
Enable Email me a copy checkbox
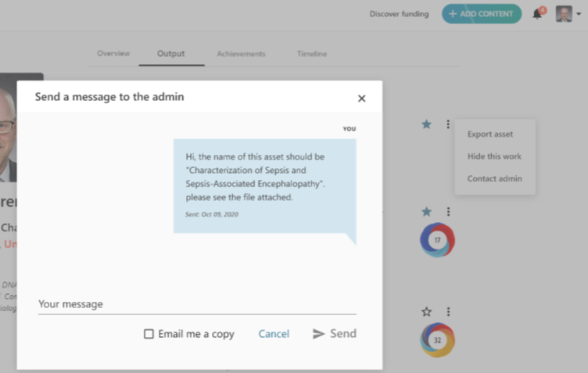[x=149, y=334]
